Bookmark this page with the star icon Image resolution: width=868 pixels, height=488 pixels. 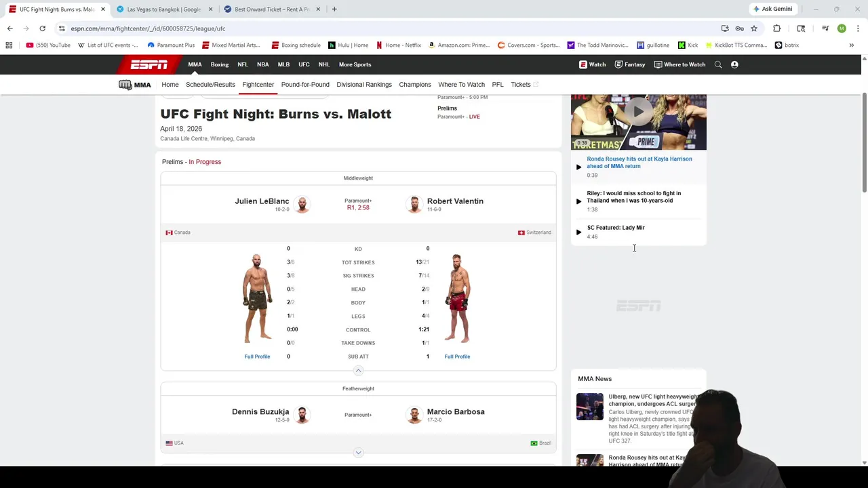click(753, 28)
